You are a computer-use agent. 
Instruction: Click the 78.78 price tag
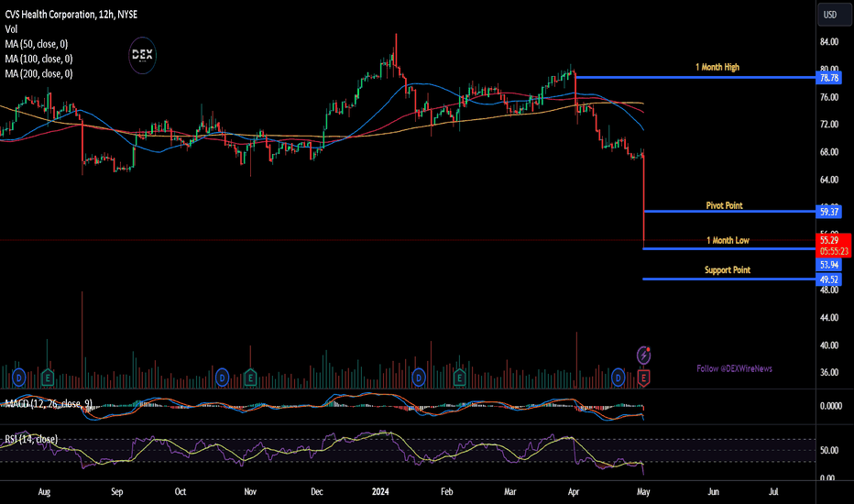click(829, 78)
